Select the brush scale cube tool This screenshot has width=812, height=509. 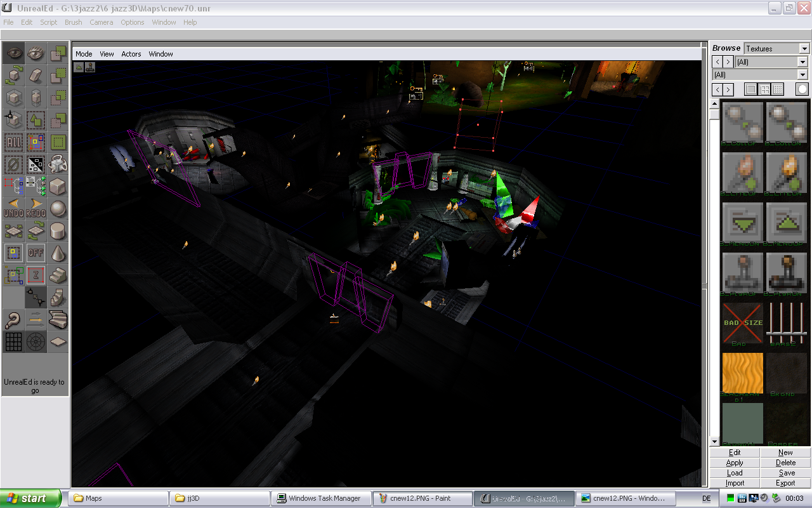(14, 98)
